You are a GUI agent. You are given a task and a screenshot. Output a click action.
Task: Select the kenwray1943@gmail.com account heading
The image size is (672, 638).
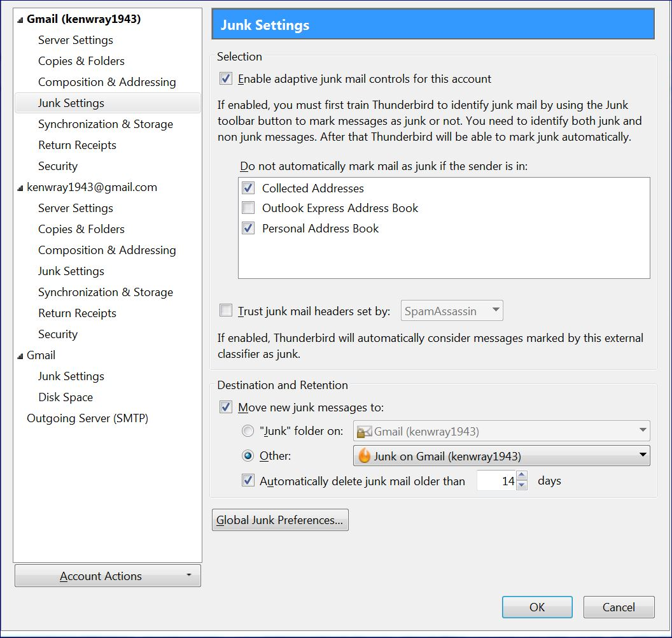point(92,187)
